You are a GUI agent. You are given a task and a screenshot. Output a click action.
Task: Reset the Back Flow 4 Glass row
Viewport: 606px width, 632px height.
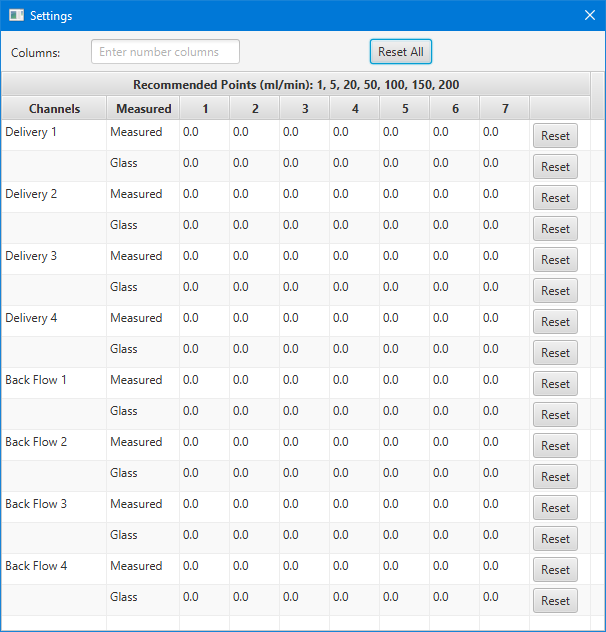click(555, 601)
